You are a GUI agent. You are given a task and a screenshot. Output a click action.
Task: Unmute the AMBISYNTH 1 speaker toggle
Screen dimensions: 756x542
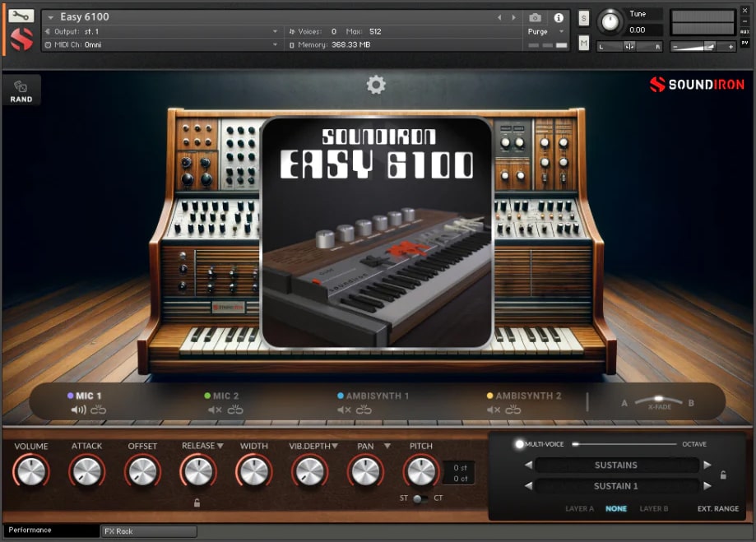344,410
